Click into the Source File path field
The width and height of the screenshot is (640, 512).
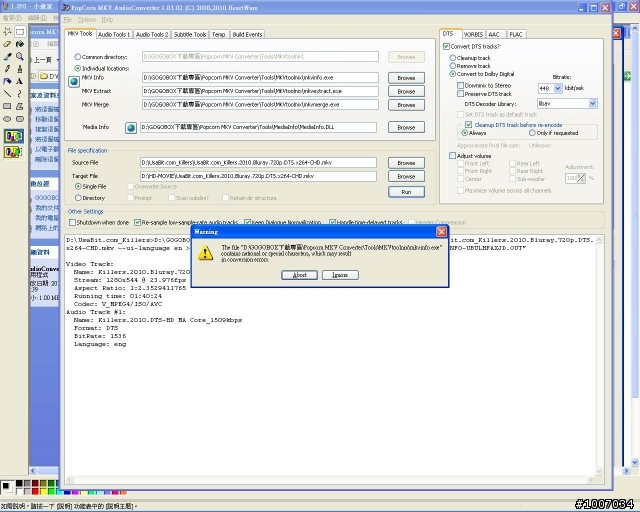pos(258,163)
